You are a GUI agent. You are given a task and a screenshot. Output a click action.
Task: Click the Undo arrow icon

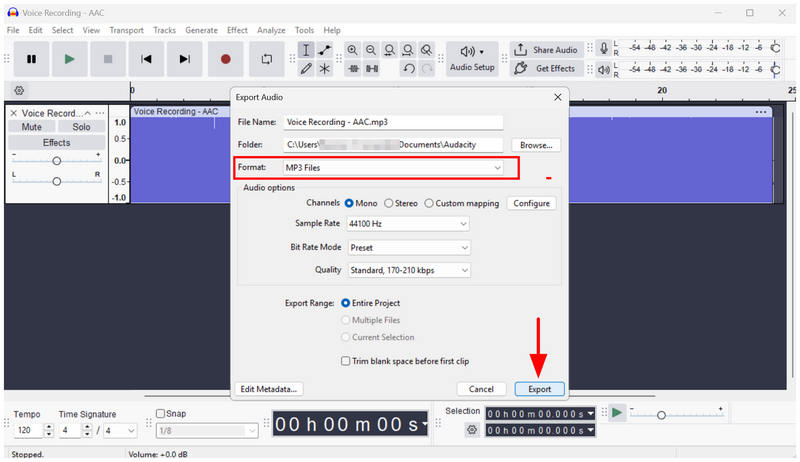coord(409,68)
